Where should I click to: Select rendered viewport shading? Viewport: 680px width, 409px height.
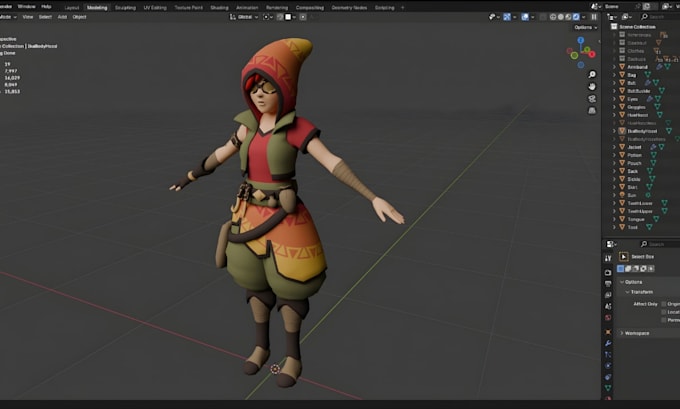(x=576, y=17)
